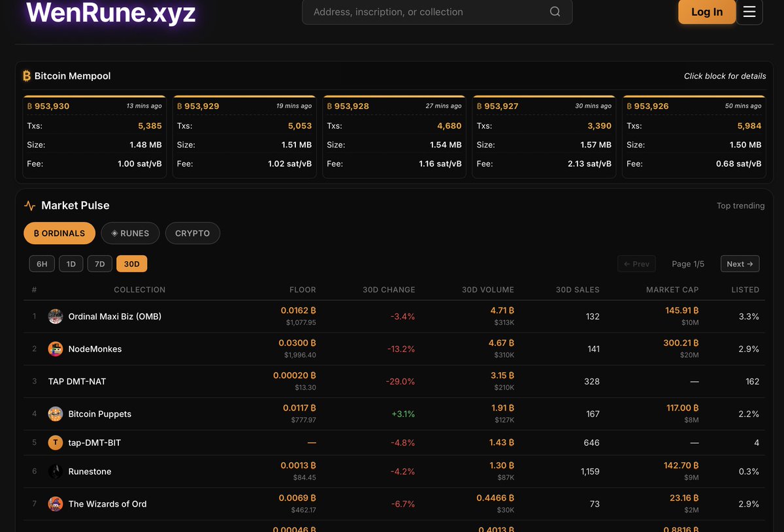Click NodeMonkes market cap 300.21 value
Viewport: 784px width, 532px height.
681,343
